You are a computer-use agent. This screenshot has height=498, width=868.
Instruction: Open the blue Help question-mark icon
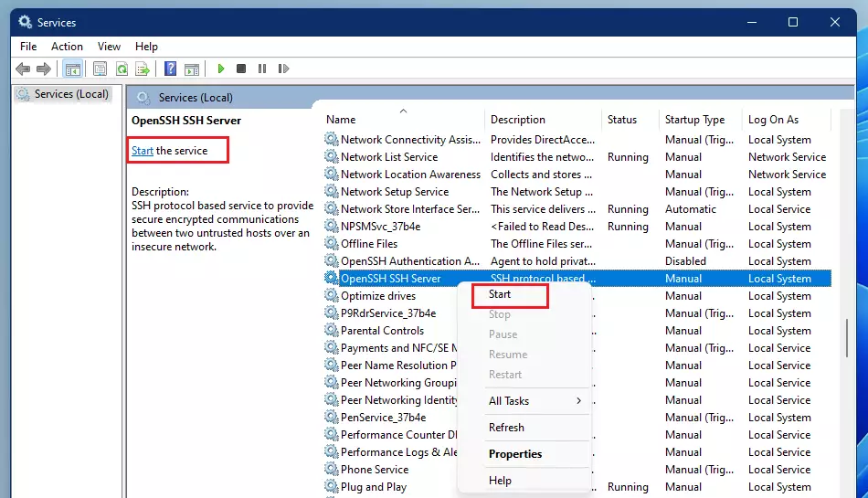[x=170, y=69]
